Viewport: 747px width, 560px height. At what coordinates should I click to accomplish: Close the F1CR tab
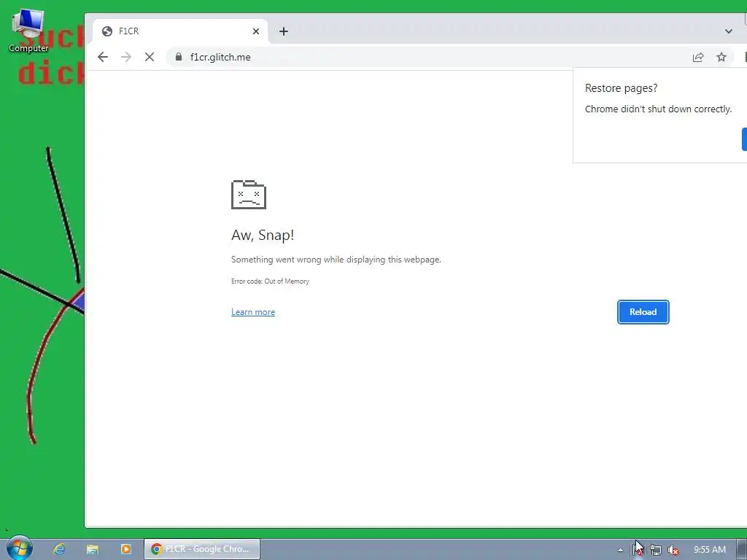tap(256, 31)
